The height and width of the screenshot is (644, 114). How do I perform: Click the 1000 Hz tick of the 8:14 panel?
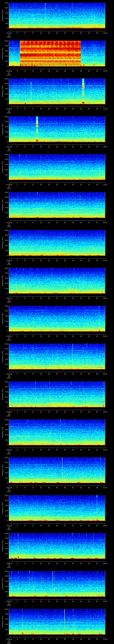[6, 3]
